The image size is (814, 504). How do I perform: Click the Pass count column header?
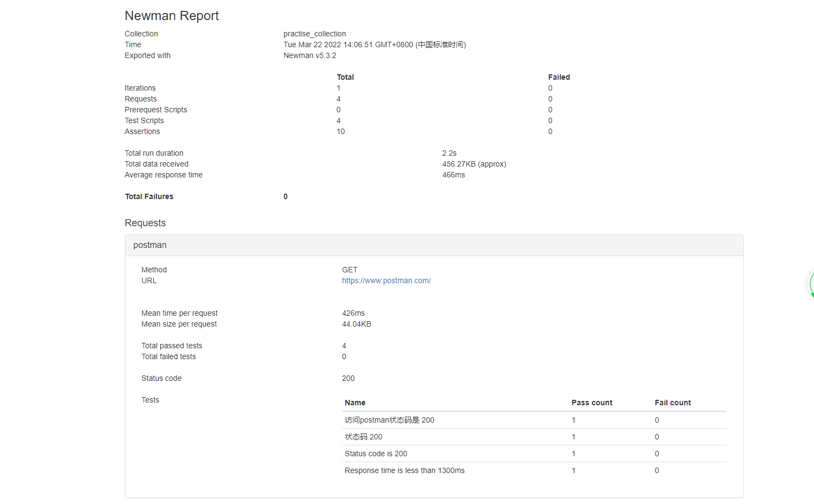click(x=591, y=403)
